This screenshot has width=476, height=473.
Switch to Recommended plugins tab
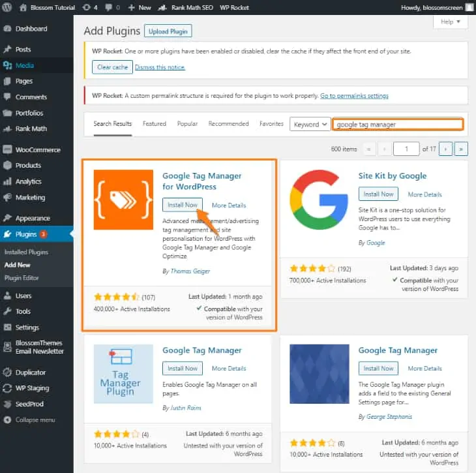tap(228, 124)
